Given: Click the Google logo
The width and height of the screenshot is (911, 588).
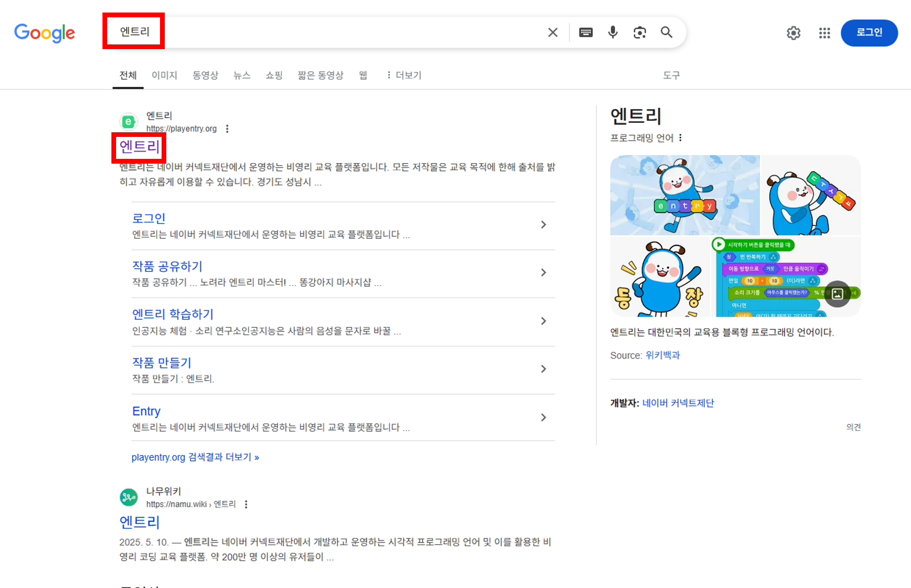Looking at the screenshot, I should click(x=44, y=33).
